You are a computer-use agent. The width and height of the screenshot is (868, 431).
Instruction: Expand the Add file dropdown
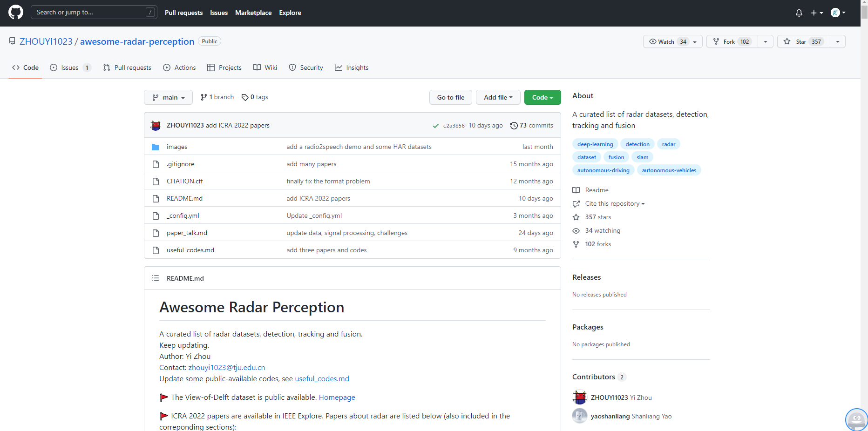pos(498,97)
